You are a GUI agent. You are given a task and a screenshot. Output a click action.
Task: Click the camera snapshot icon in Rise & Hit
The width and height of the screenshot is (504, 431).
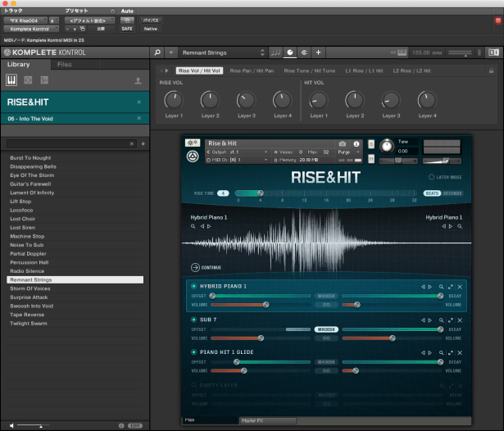point(343,143)
